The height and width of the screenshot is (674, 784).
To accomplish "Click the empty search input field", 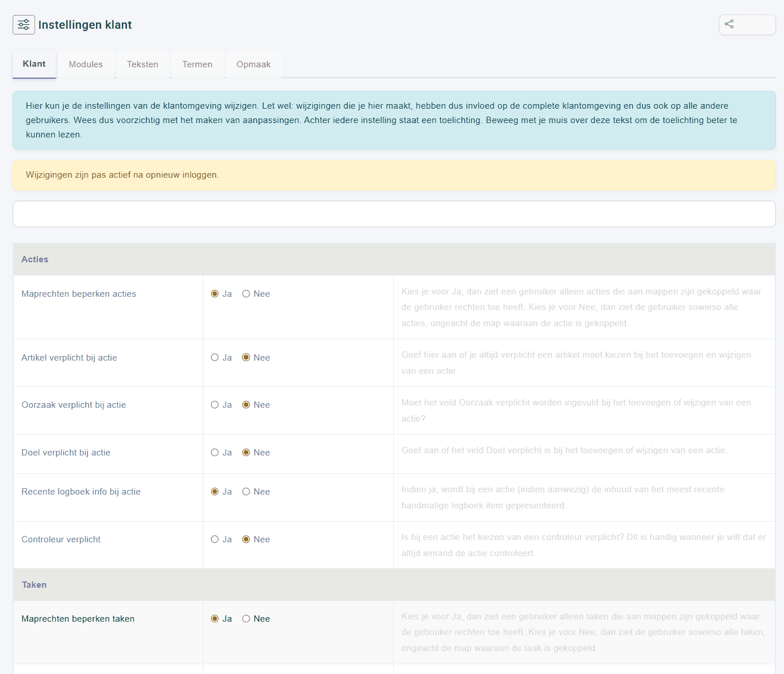I will point(394,214).
